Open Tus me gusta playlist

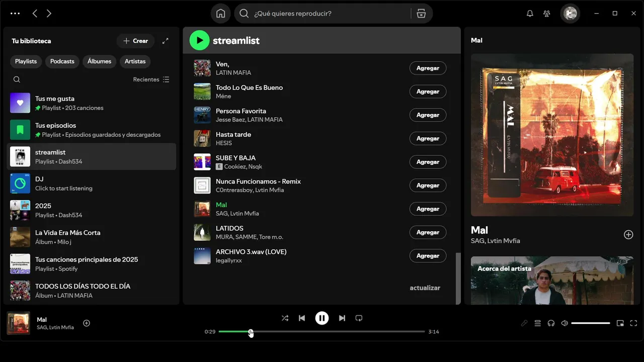point(92,103)
